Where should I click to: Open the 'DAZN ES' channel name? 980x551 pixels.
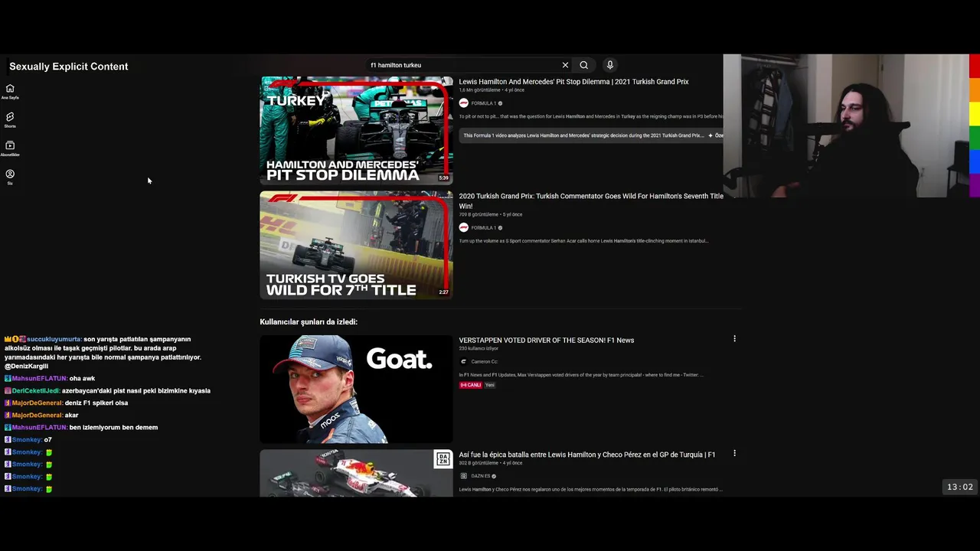tap(481, 476)
